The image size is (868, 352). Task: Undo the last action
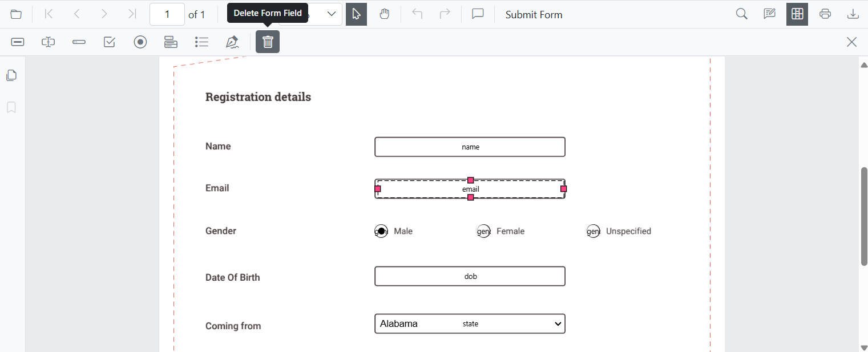(x=418, y=14)
